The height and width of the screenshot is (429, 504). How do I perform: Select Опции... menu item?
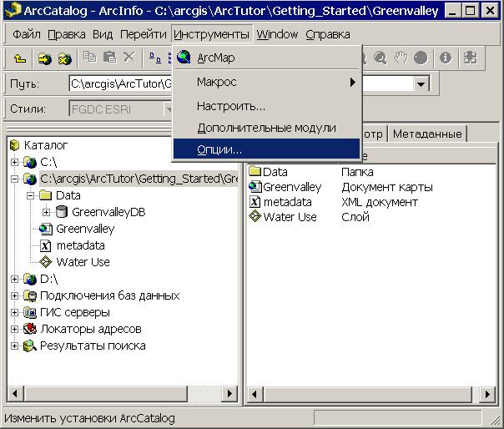click(266, 149)
